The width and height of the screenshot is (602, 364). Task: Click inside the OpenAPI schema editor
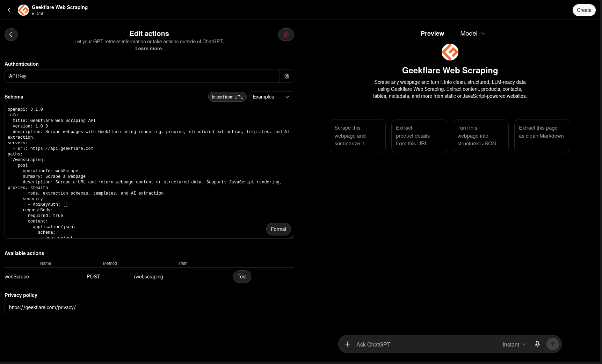pos(149,171)
